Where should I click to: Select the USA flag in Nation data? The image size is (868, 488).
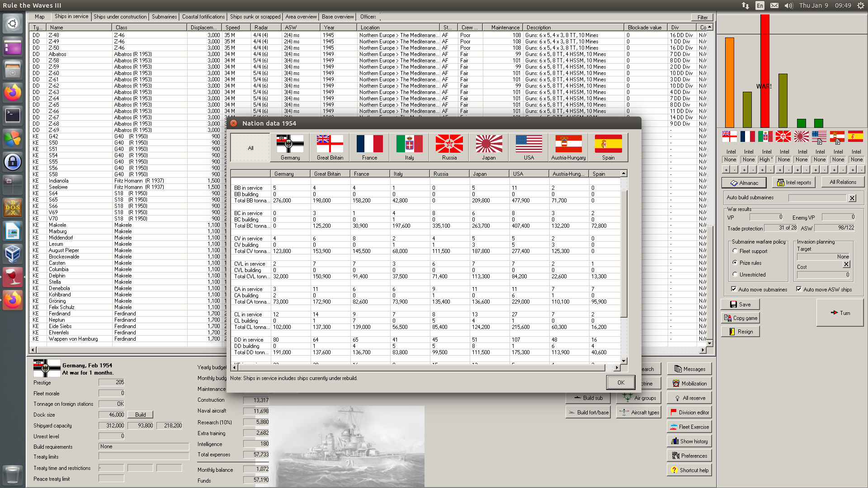tap(528, 147)
